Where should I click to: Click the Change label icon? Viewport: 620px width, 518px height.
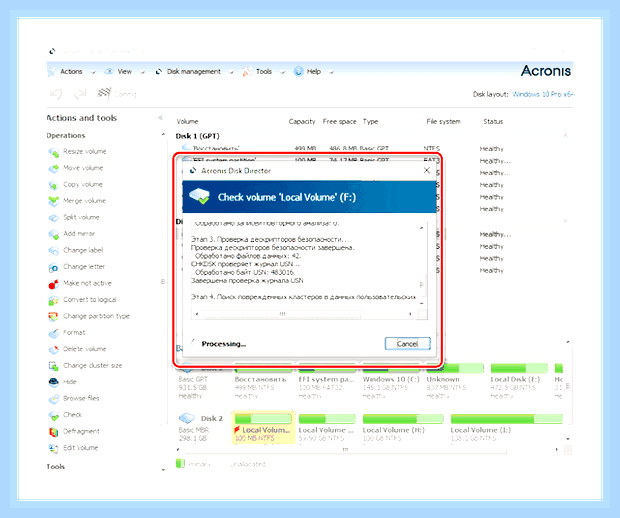(x=54, y=251)
